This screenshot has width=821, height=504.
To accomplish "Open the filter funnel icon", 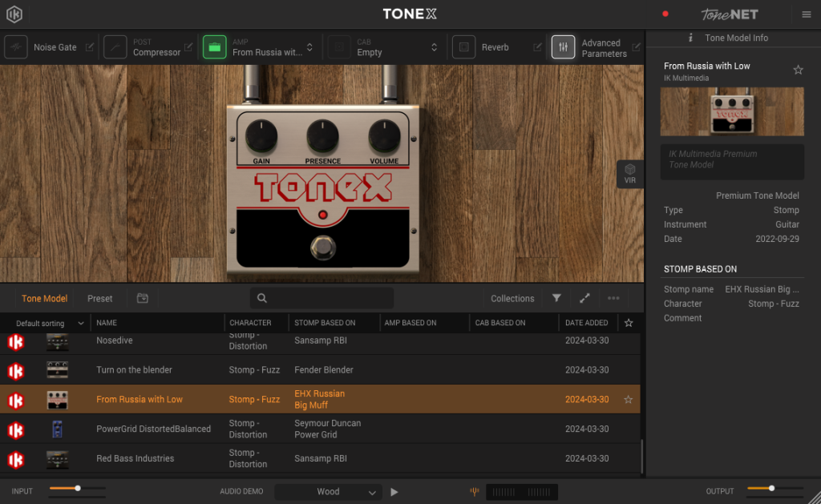I will (x=556, y=298).
